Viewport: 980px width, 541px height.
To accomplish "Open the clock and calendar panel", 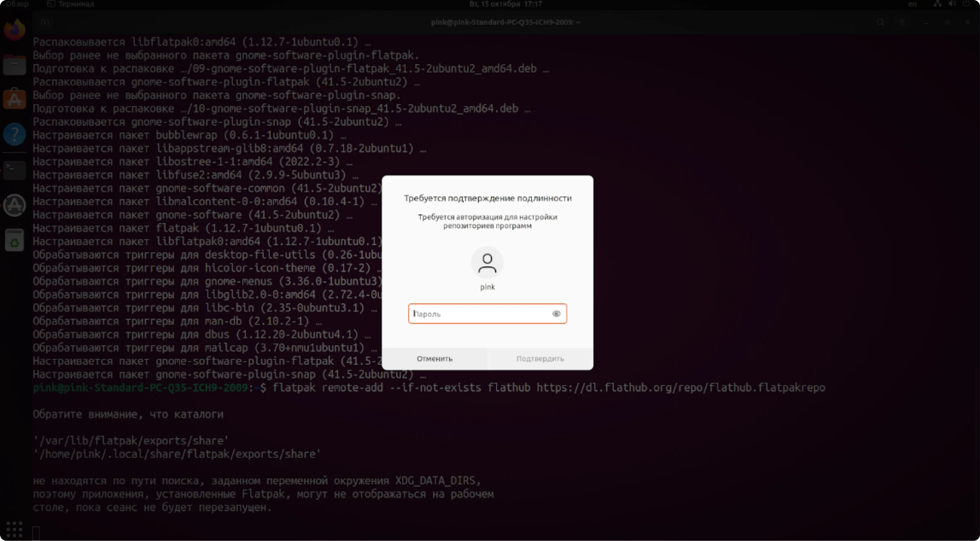I will pyautogui.click(x=505, y=4).
